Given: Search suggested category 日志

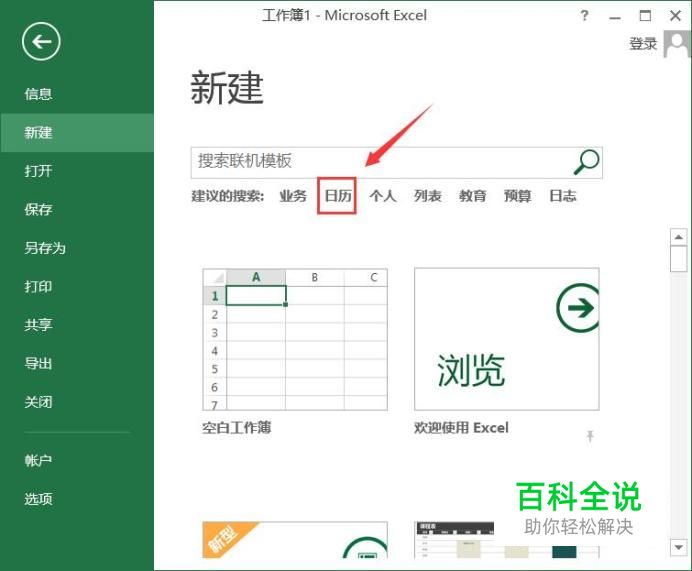Looking at the screenshot, I should [x=563, y=196].
